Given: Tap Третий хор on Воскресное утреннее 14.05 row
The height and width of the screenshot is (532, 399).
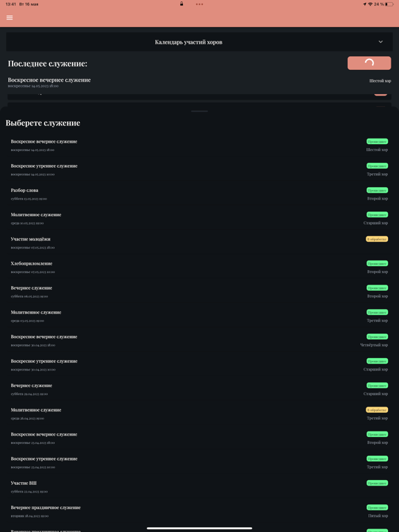Looking at the screenshot, I should (378, 174).
